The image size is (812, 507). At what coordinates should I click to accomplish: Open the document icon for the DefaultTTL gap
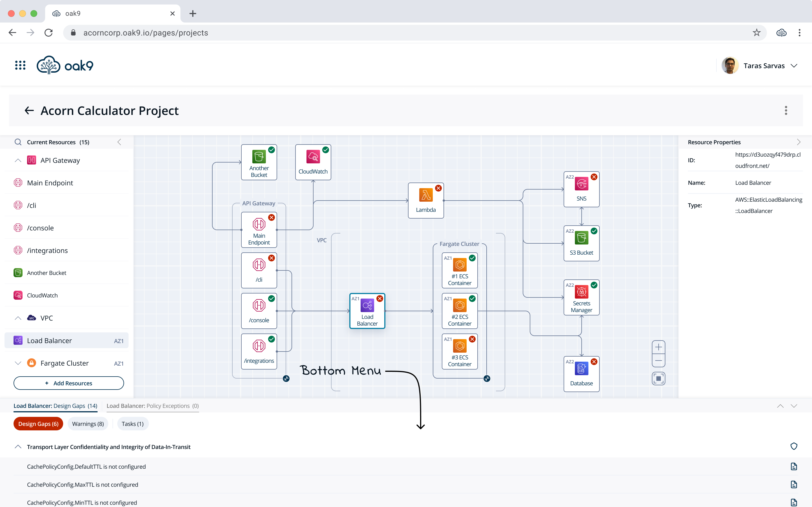[x=794, y=466]
